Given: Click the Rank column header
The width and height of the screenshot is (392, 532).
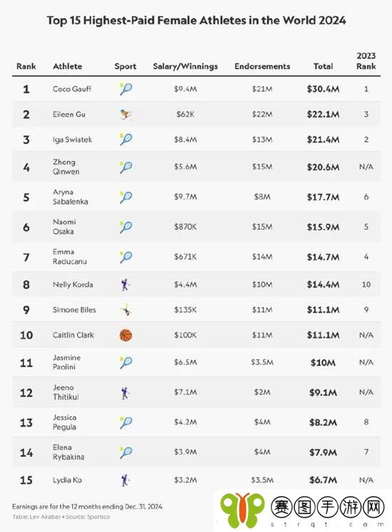Looking at the screenshot, I should [x=26, y=66].
